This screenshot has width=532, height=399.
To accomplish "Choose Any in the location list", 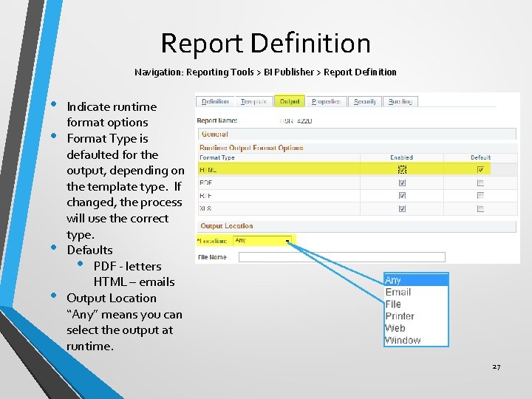I will 416,280.
